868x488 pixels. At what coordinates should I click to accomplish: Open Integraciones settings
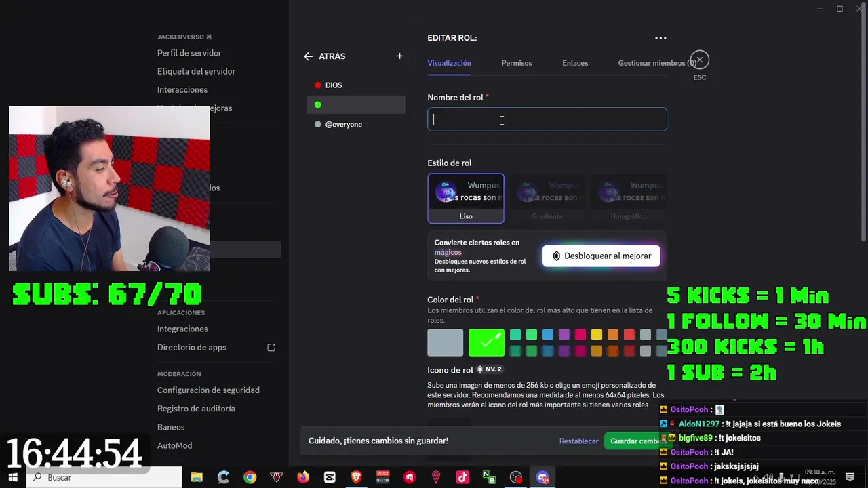[182, 329]
